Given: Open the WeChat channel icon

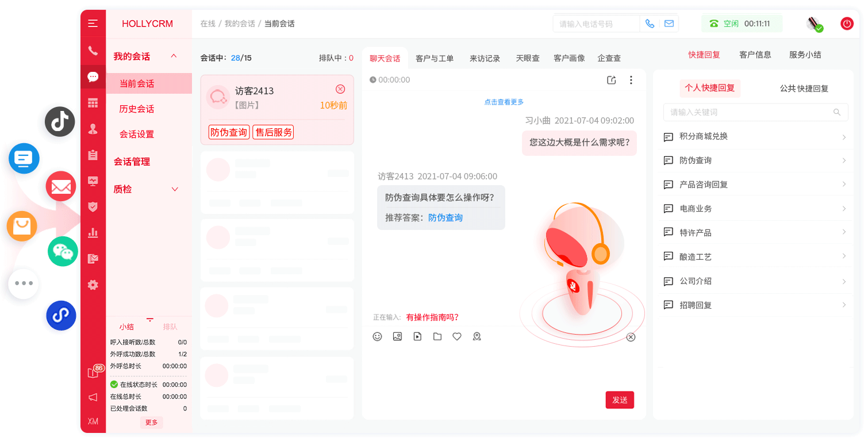Looking at the screenshot, I should 63,251.
